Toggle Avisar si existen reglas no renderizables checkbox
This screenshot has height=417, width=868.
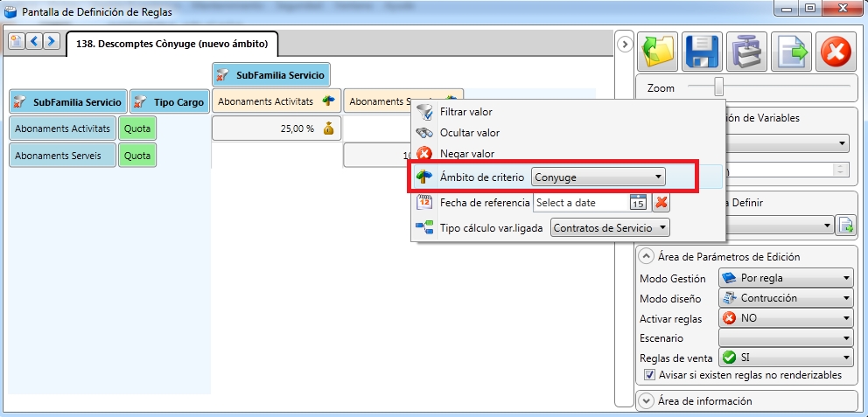[650, 375]
